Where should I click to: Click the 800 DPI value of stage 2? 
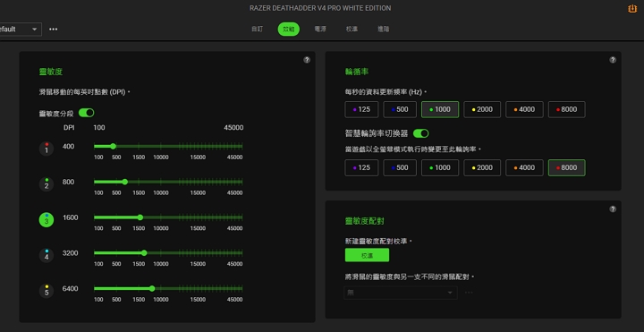click(69, 182)
